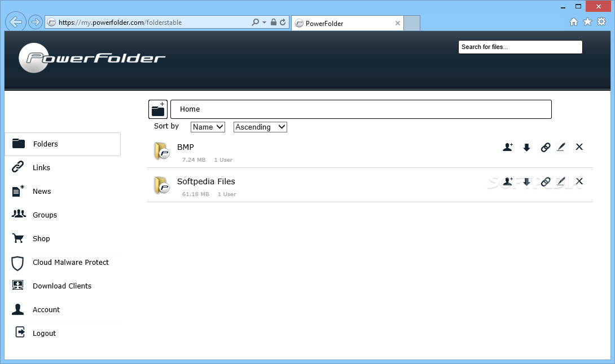
Task: Open the Softpedia Files folder link
Action: tap(206, 181)
